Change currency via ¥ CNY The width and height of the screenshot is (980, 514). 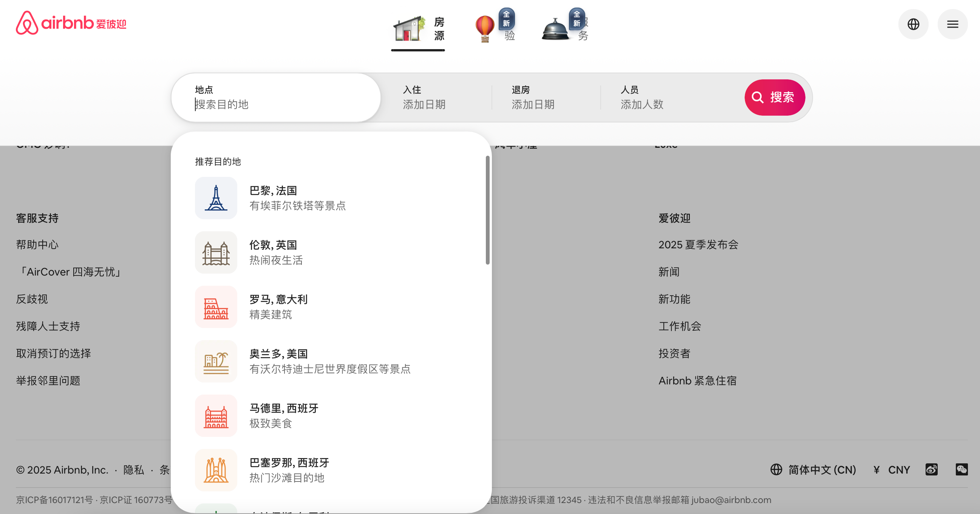coord(891,470)
